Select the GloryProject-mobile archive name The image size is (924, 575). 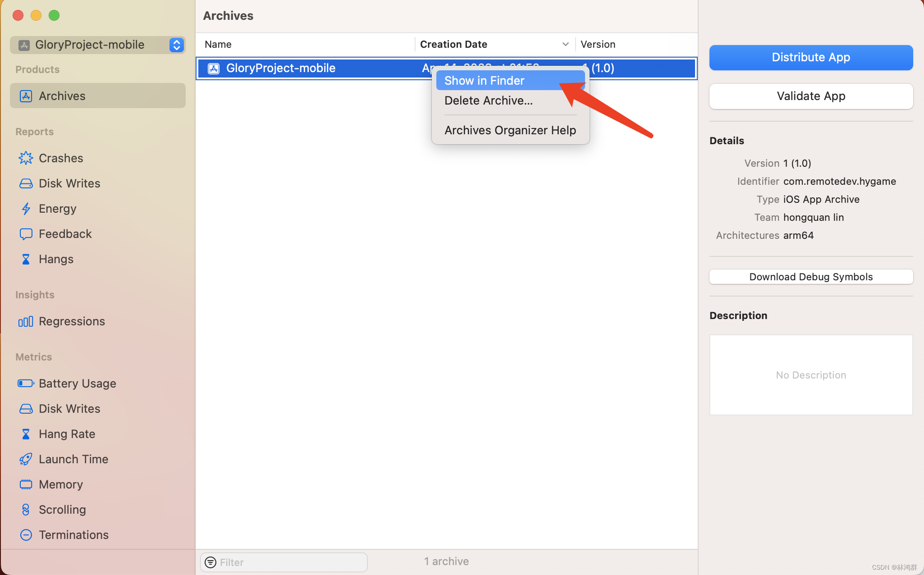tap(281, 68)
